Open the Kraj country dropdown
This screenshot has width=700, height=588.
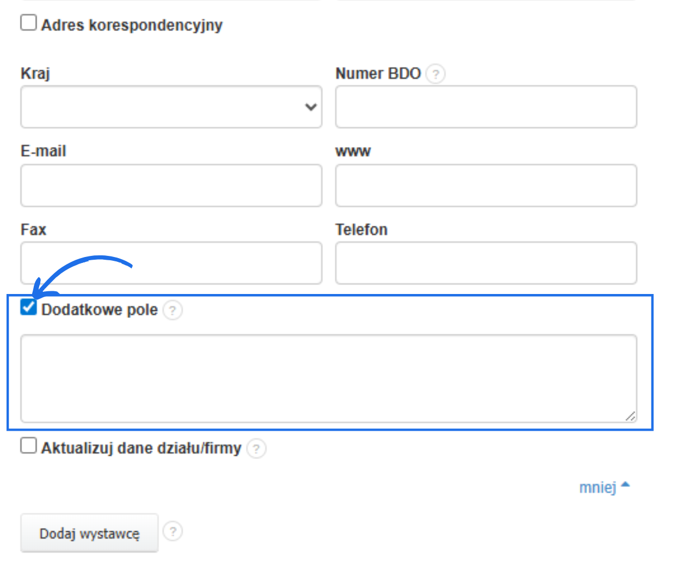[163, 107]
